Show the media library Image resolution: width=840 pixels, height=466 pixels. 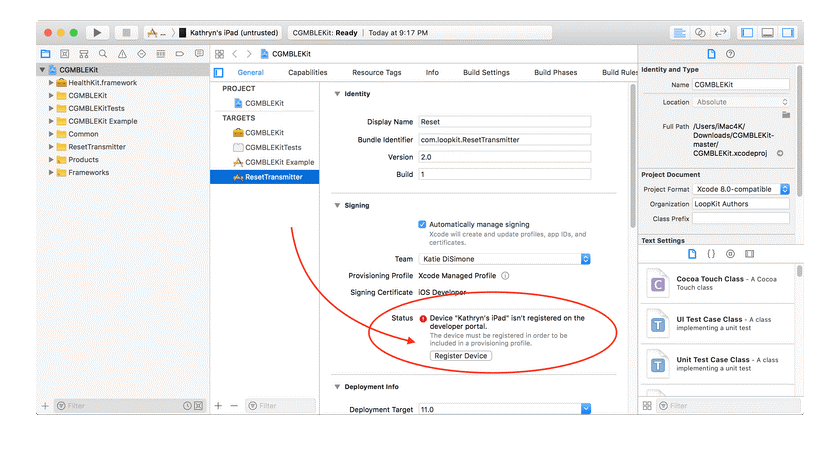(749, 254)
